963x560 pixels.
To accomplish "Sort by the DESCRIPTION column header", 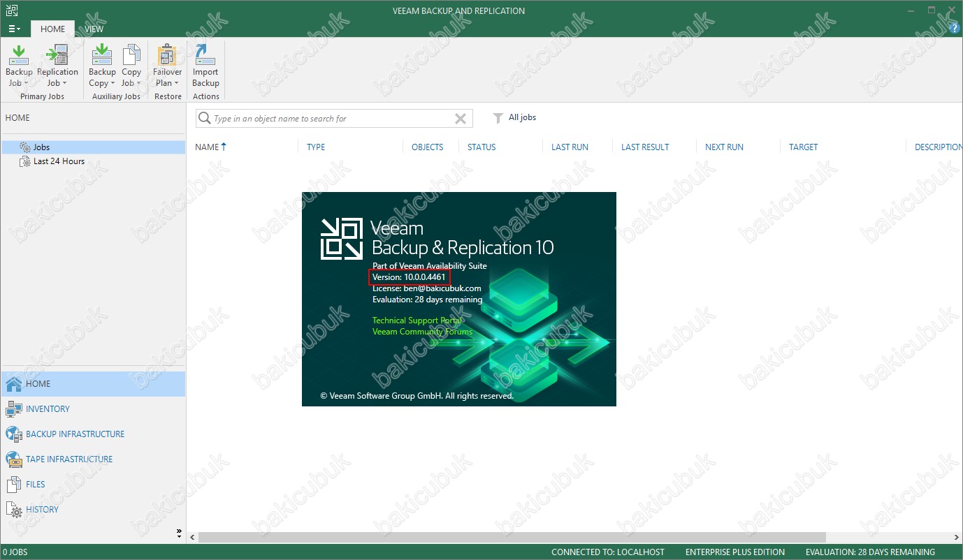I will pyautogui.click(x=939, y=147).
